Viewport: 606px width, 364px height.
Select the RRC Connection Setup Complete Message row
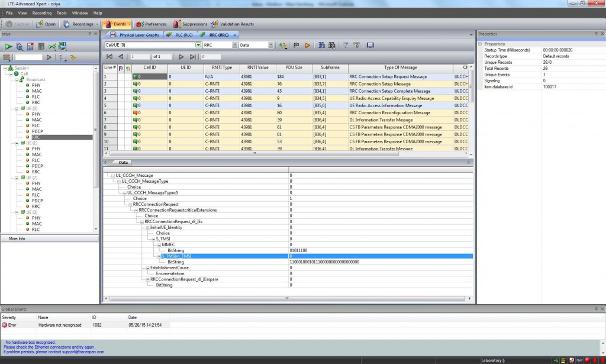click(x=286, y=91)
